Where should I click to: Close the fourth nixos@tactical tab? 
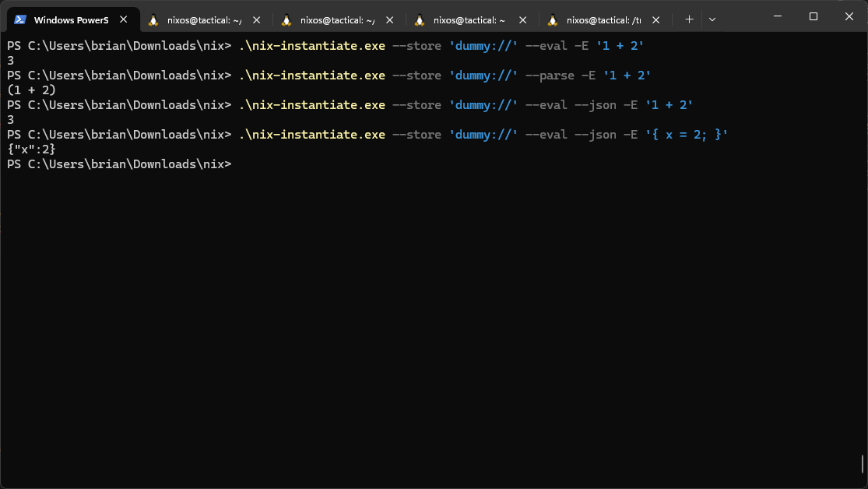tap(522, 19)
